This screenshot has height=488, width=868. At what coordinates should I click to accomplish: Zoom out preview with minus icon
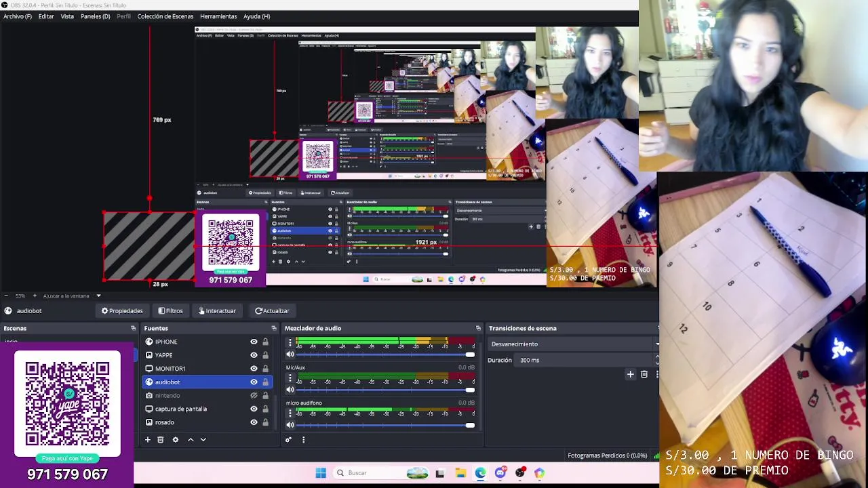(6, 296)
